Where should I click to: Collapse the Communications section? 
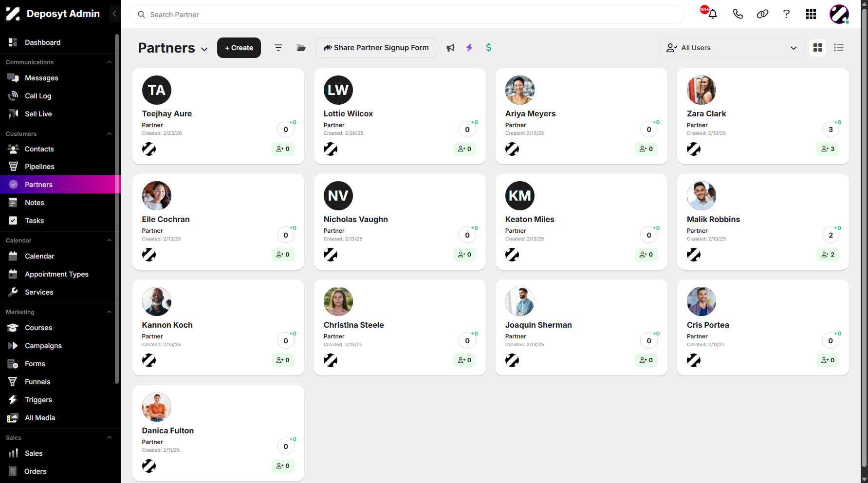[109, 62]
